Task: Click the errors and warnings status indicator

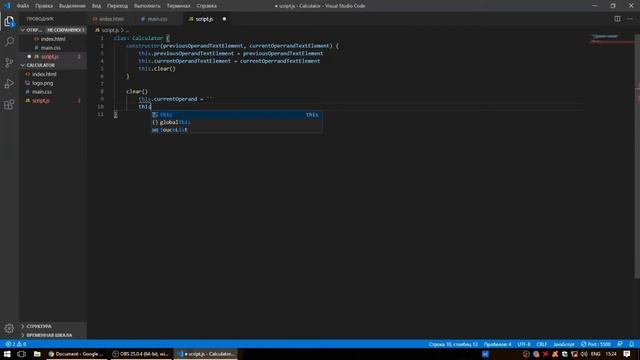Action: coord(16,344)
